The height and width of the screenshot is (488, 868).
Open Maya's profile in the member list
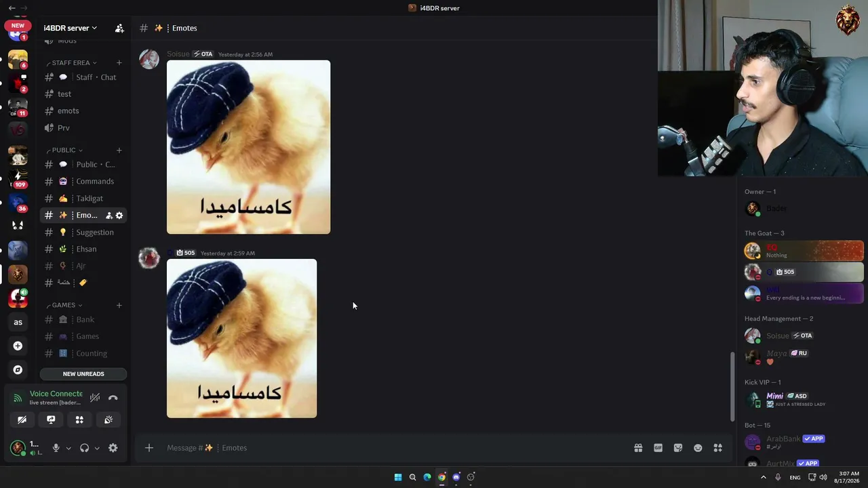804,357
